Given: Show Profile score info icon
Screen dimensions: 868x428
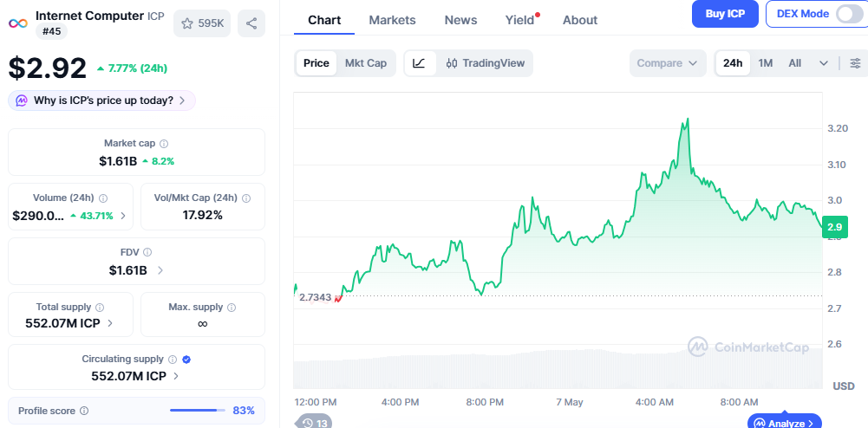Looking at the screenshot, I should click(x=84, y=411).
